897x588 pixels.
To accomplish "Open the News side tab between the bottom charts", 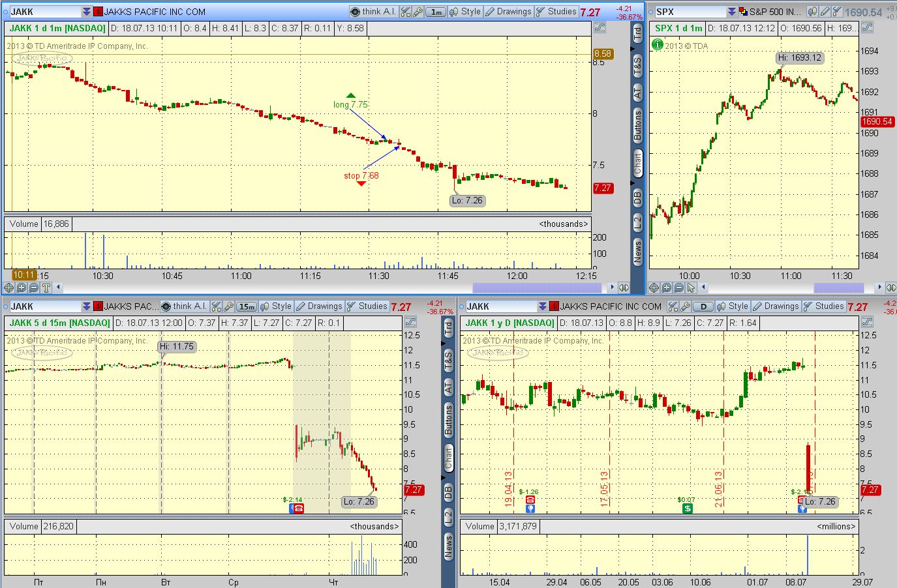I will tap(448, 546).
